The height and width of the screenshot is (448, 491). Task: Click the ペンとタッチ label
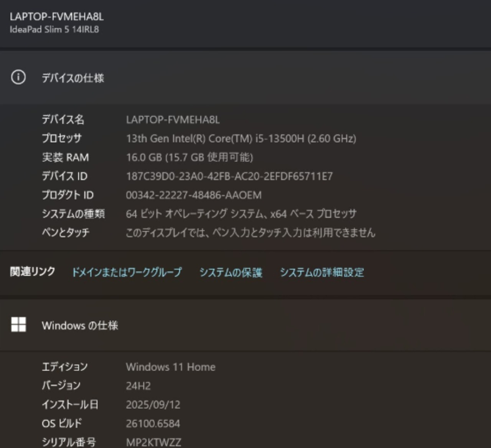click(66, 232)
